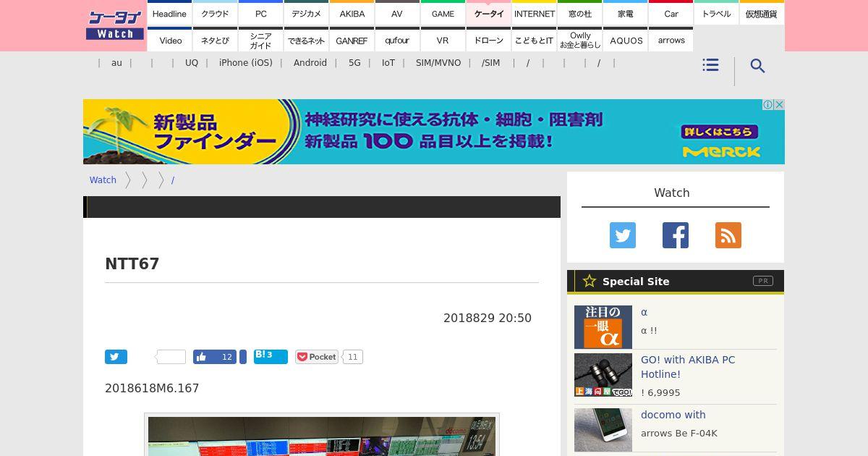Image resolution: width=868 pixels, height=456 pixels.
Task: Open the article control room photo
Action: 322,436
